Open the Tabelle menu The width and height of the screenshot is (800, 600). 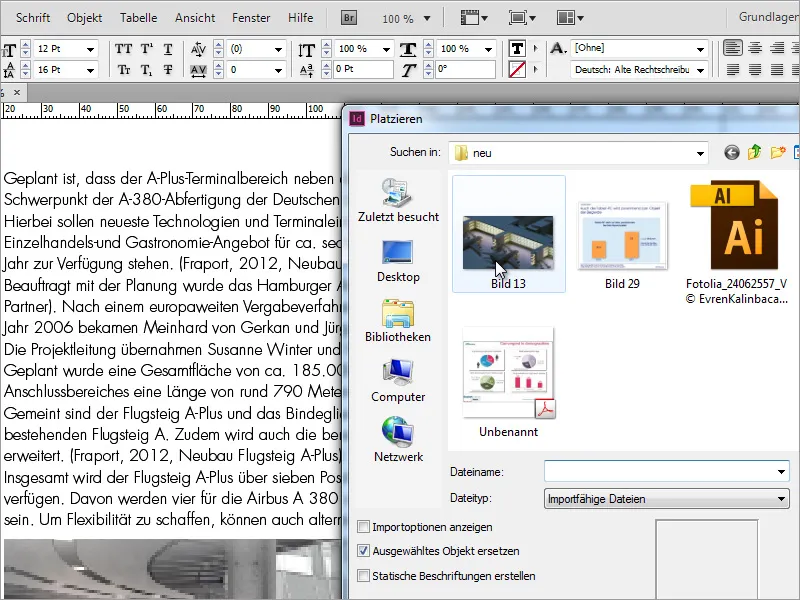tap(138, 18)
